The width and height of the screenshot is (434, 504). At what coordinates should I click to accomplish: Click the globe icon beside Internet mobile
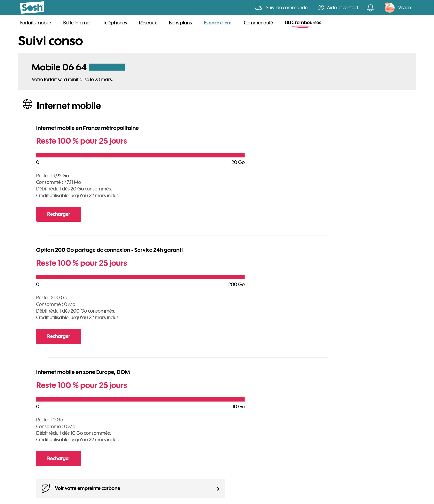27,104
